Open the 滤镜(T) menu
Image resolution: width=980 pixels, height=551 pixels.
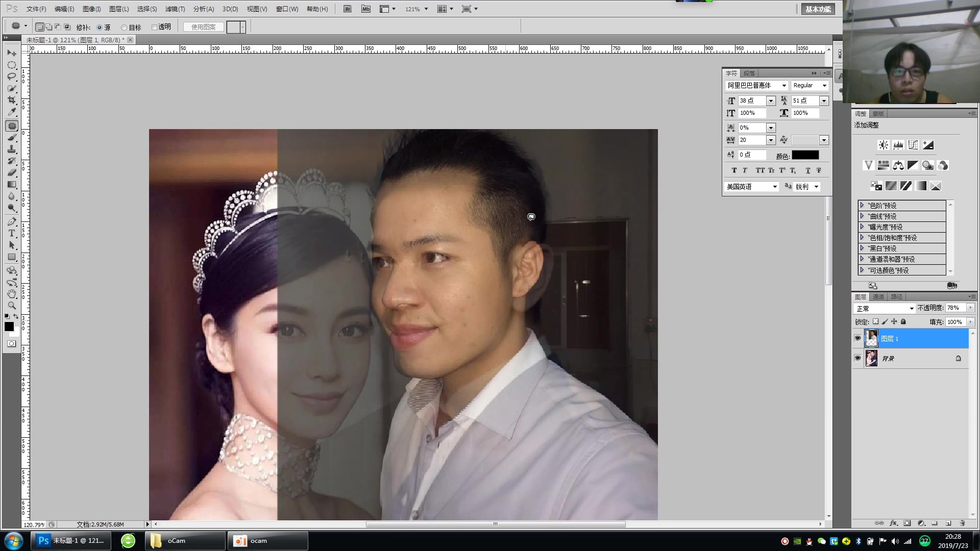[x=175, y=9]
